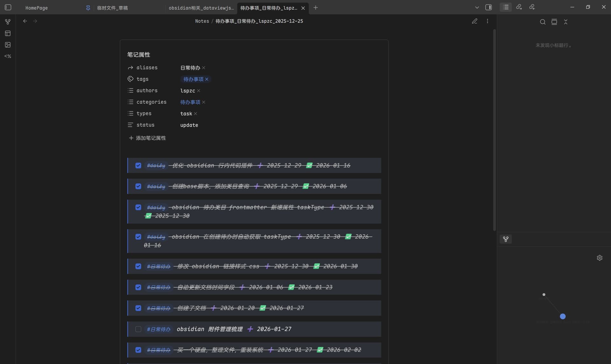This screenshot has height=364, width=611.
Task: Check the obsidian 附件管理梳理 task checkbox
Action: point(138,329)
